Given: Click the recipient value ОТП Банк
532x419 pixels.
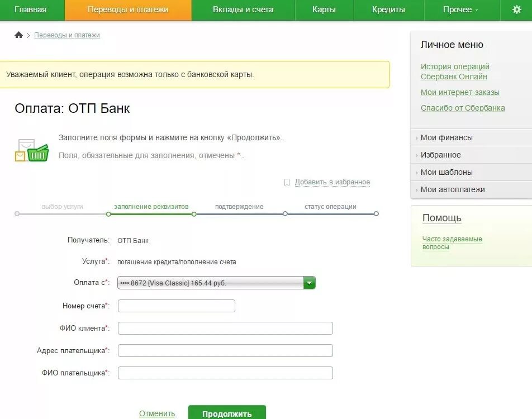Looking at the screenshot, I should point(132,241).
